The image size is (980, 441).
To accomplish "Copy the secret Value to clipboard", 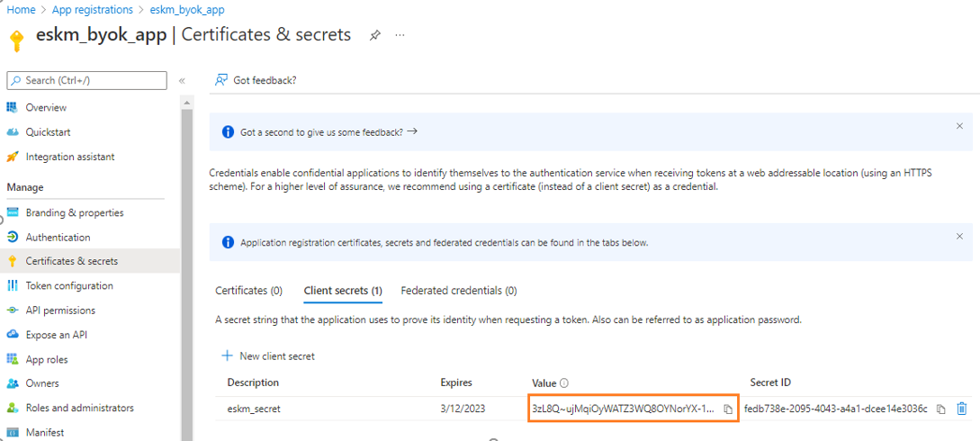I will click(x=727, y=409).
